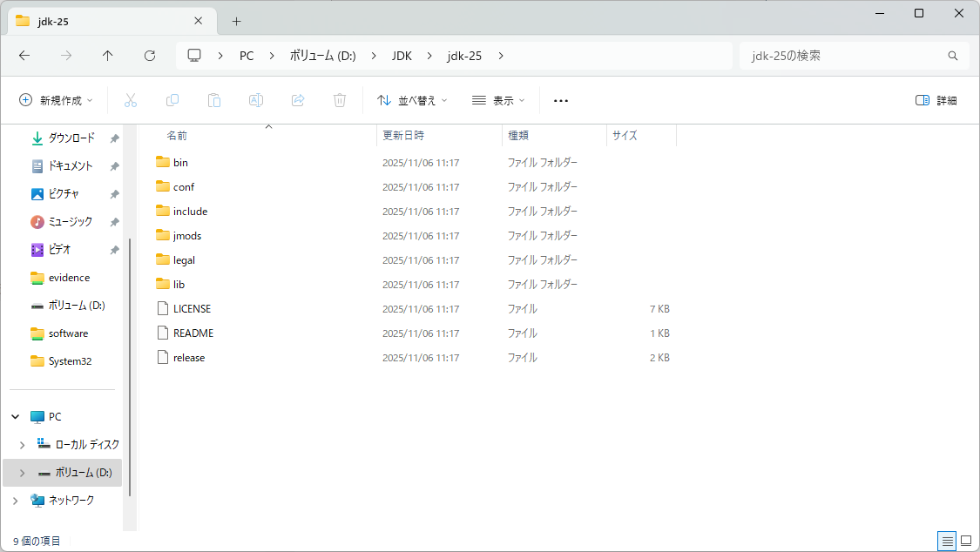The height and width of the screenshot is (552, 980).
Task: Click the 7 KB size value
Action: pos(659,308)
